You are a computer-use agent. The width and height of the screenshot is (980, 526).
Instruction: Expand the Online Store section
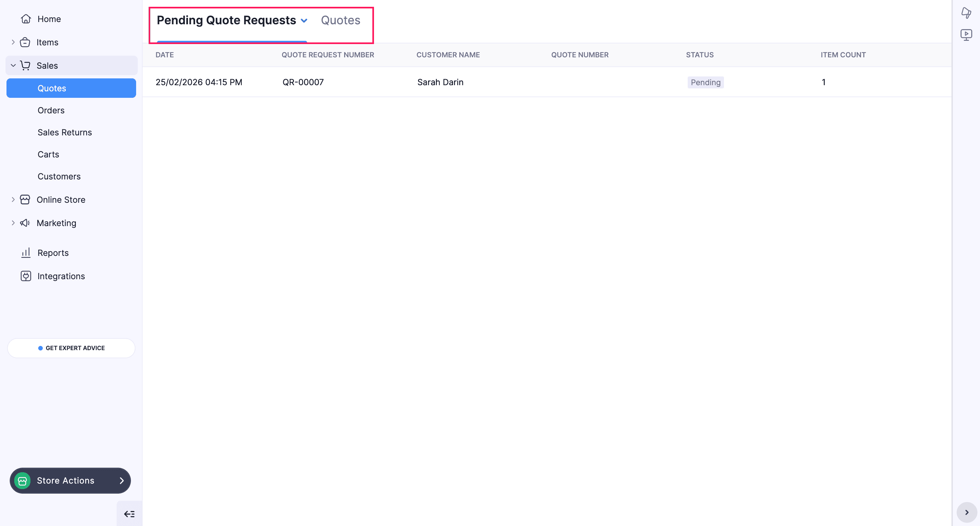pyautogui.click(x=13, y=199)
